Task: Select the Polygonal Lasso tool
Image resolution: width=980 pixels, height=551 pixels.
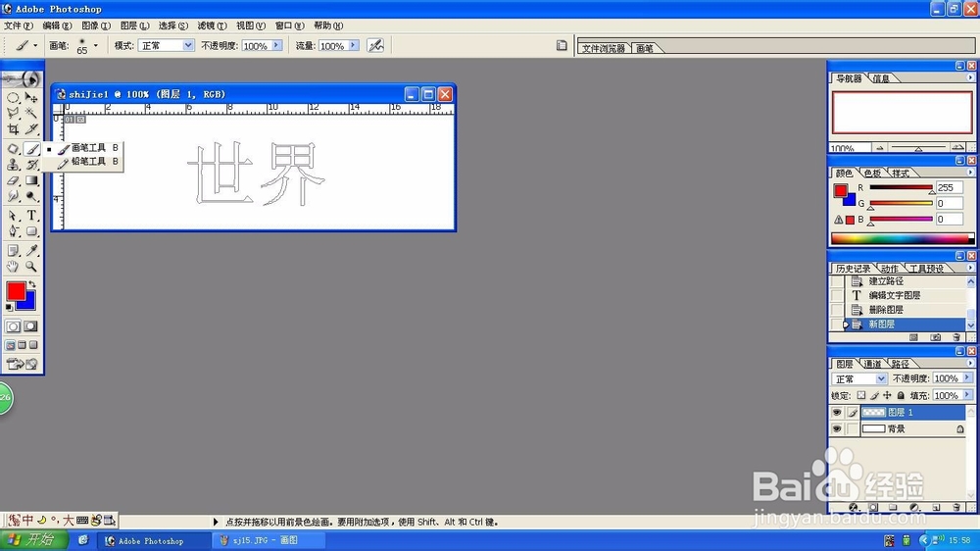Action: [13, 113]
